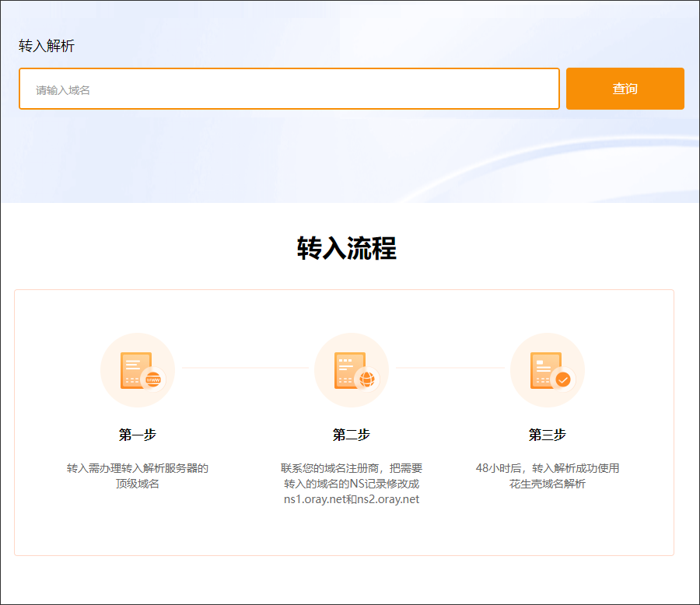Click the text 顶级域名
The width and height of the screenshot is (700, 605).
(x=138, y=484)
